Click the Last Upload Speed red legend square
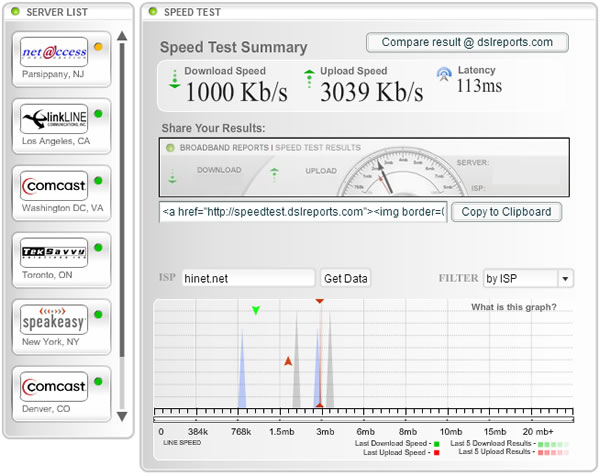The width and height of the screenshot is (600, 476). [x=437, y=453]
